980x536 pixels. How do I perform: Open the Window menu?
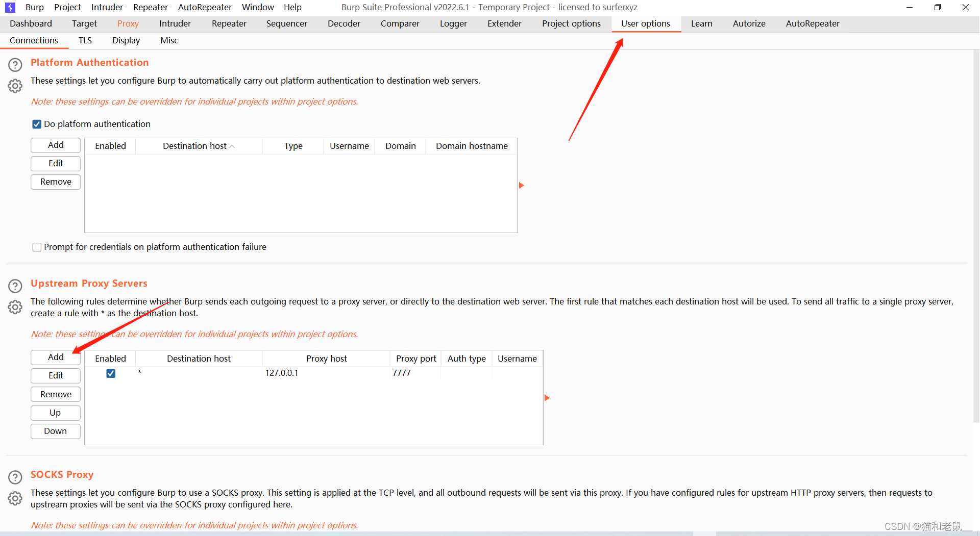(x=258, y=7)
